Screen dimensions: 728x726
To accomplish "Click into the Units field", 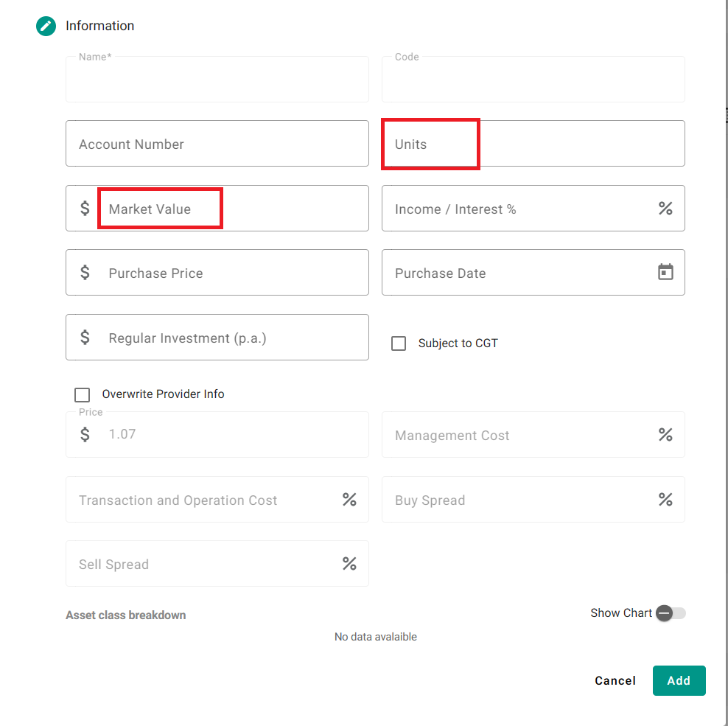I will (533, 144).
